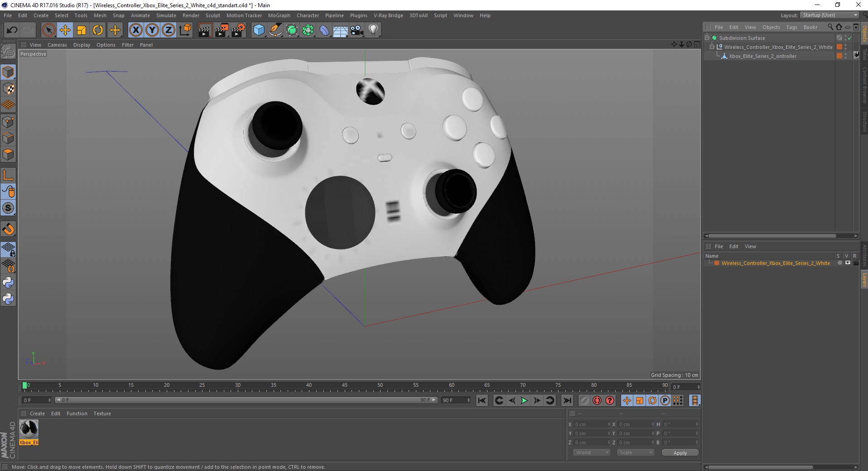868x471 pixels.
Task: Open material manager Create menu
Action: (x=37, y=413)
